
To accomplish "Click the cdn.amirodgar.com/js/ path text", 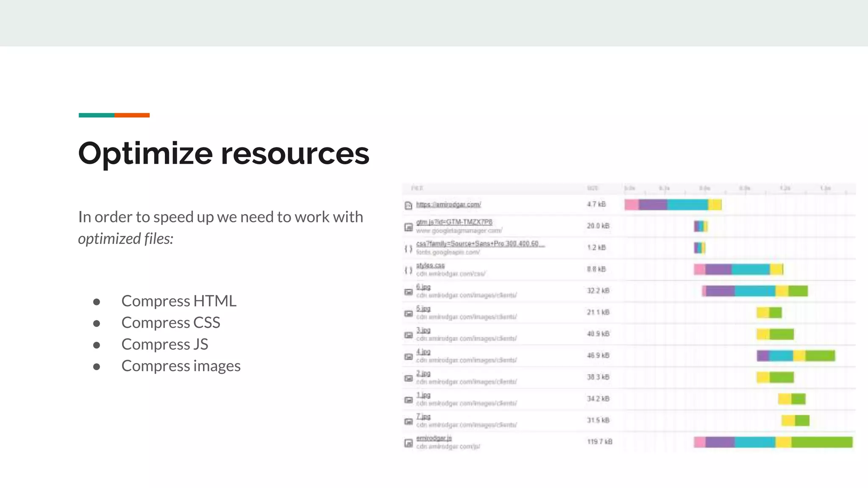I will pyautogui.click(x=448, y=447).
